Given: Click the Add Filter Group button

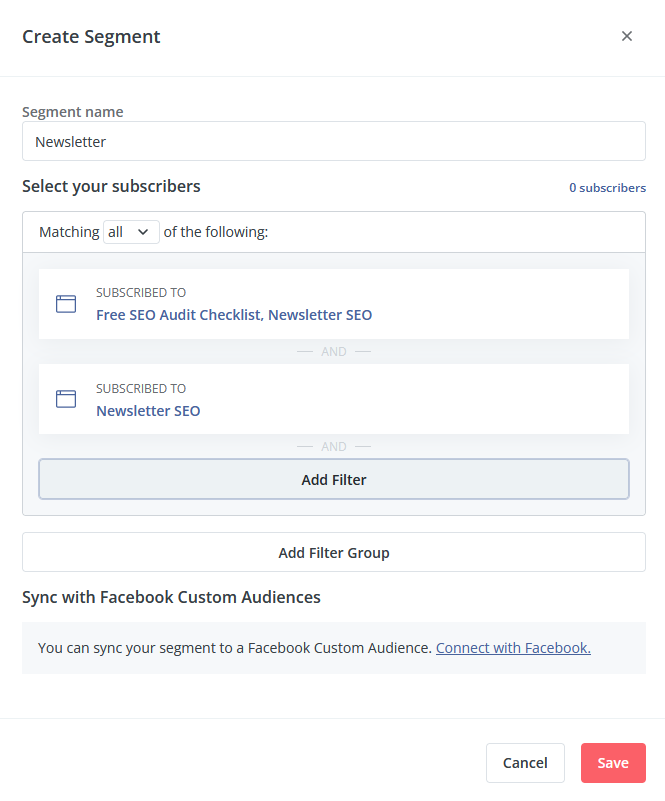Looking at the screenshot, I should [x=334, y=552].
